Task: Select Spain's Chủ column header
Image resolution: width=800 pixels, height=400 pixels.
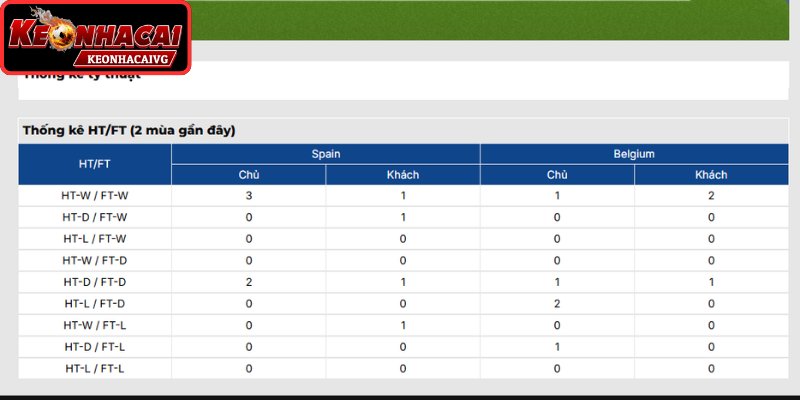Action: pos(249,175)
